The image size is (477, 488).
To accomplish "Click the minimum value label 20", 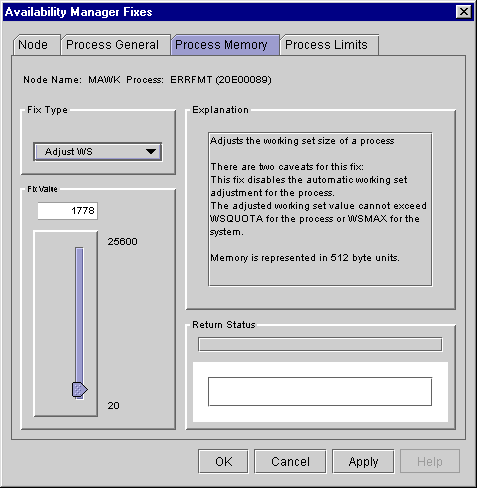I will tap(113, 406).
